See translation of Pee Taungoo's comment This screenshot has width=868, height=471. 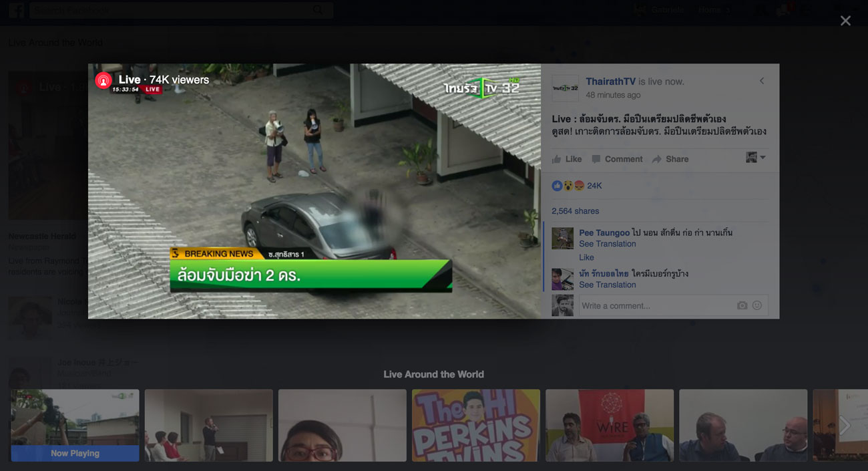607,244
